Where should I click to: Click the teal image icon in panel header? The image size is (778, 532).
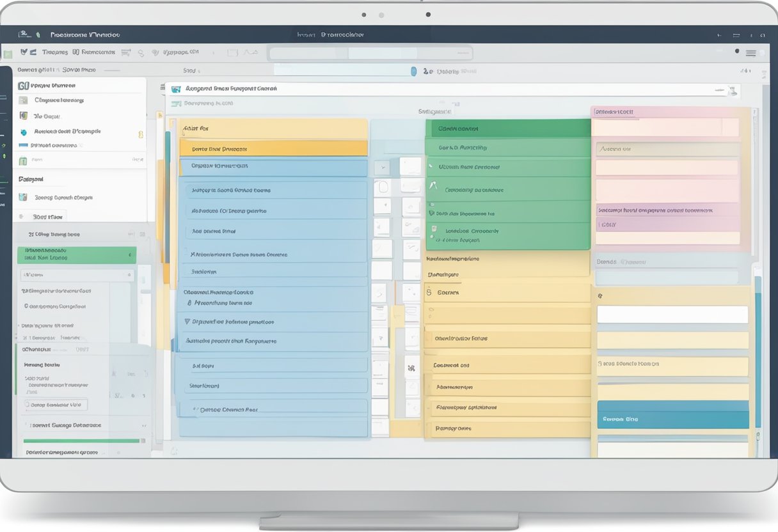pyautogui.click(x=176, y=90)
